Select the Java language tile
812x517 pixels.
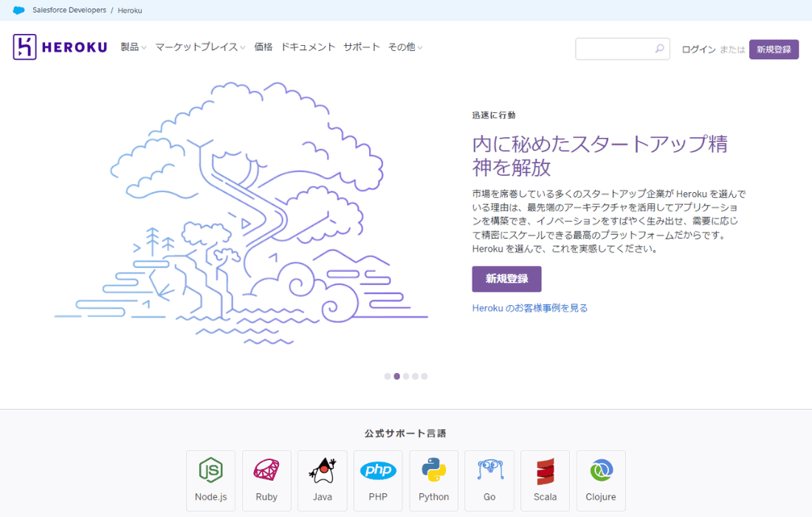click(322, 481)
